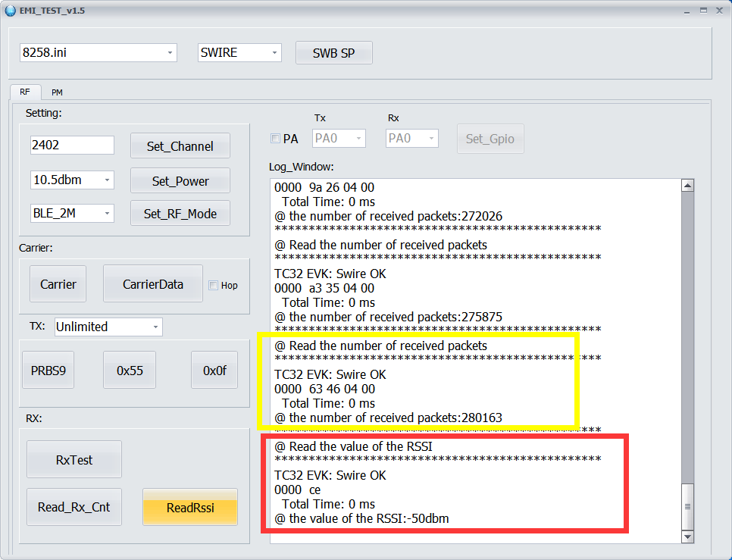Open the Rx PA0 dropdown
This screenshot has height=560, width=732.
(412, 138)
